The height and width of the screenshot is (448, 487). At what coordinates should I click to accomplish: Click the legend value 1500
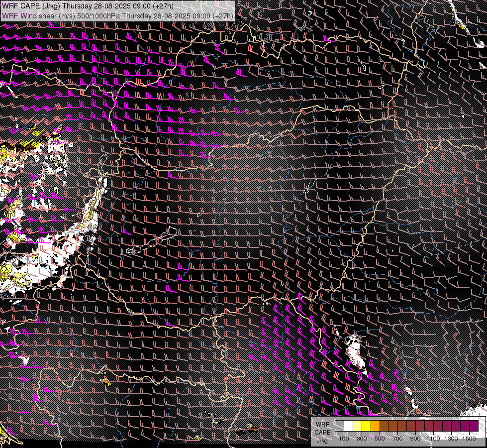[469, 439]
